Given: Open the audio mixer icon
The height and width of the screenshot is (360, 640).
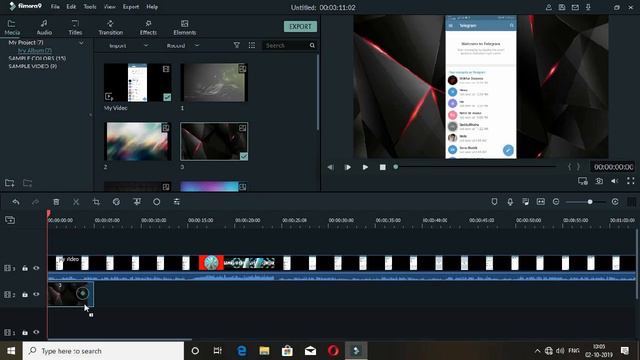Looking at the screenshot, I should pyautogui.click(x=526, y=202).
